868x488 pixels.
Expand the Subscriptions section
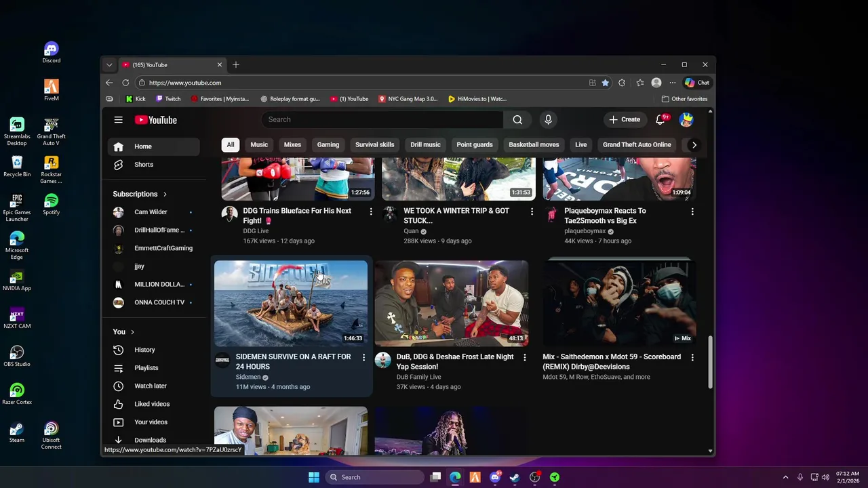coord(140,194)
